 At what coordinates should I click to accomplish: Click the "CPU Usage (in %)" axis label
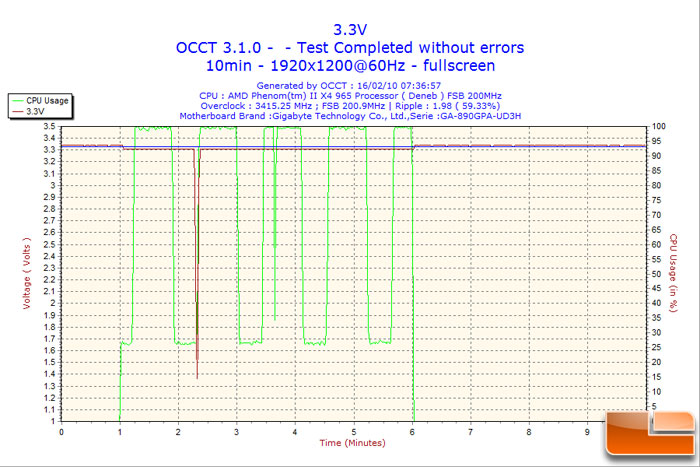pos(673,273)
